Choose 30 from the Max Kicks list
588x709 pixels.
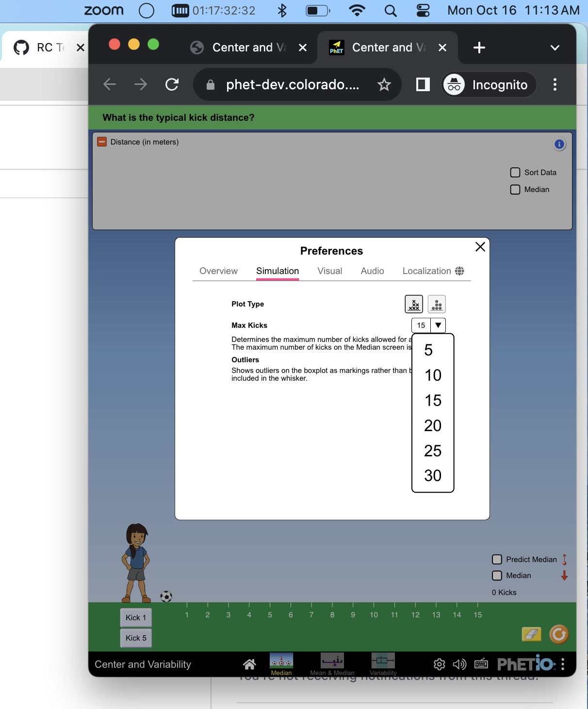pyautogui.click(x=432, y=476)
